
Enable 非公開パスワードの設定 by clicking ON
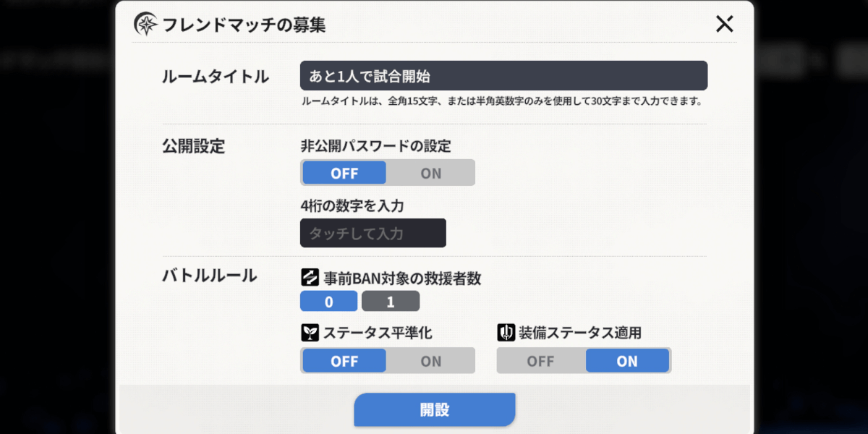click(x=430, y=172)
